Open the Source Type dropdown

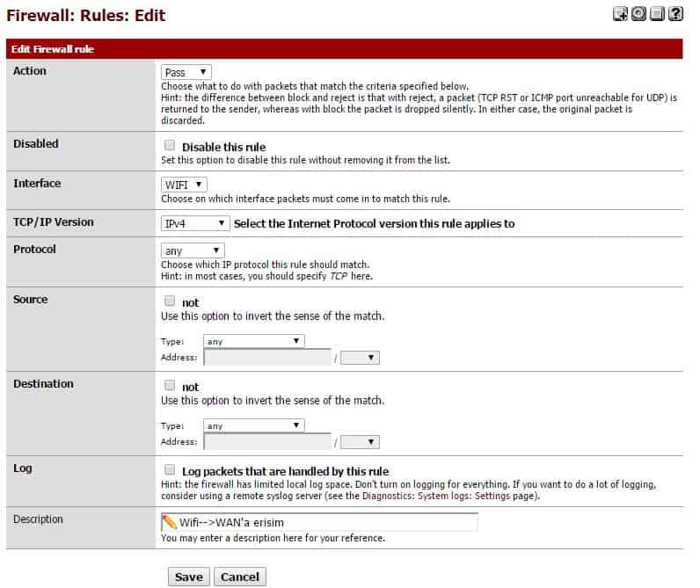253,341
